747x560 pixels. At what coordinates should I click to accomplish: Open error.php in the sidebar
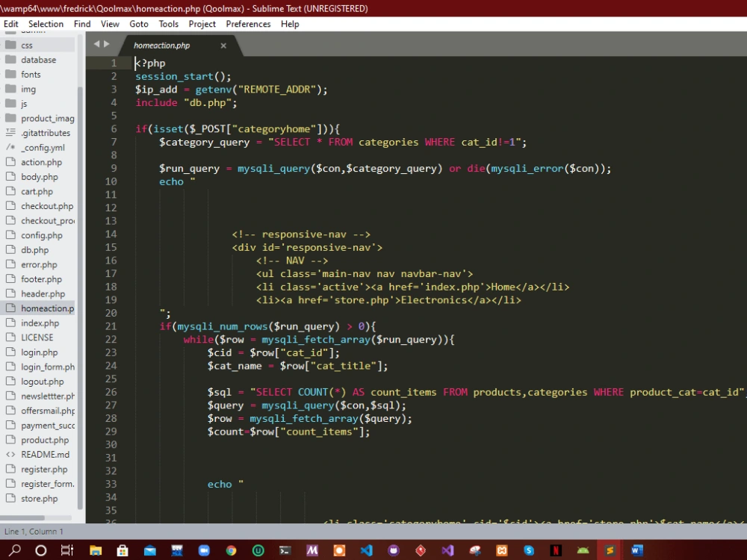39,265
